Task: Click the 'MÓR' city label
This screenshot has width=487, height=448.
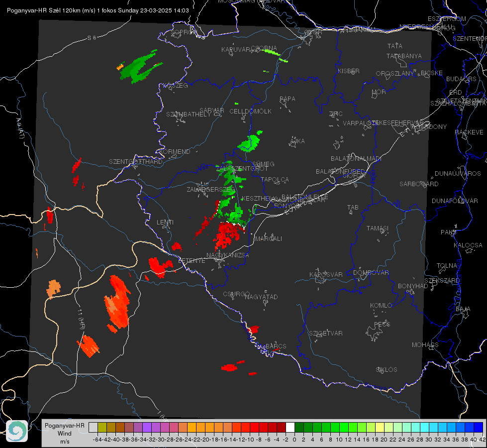Action: coord(379,92)
